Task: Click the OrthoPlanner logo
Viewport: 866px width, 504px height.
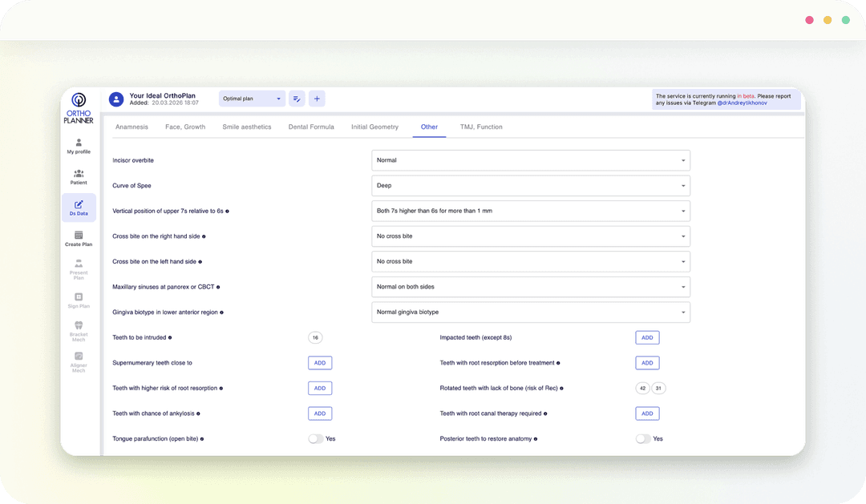Action: [79, 107]
